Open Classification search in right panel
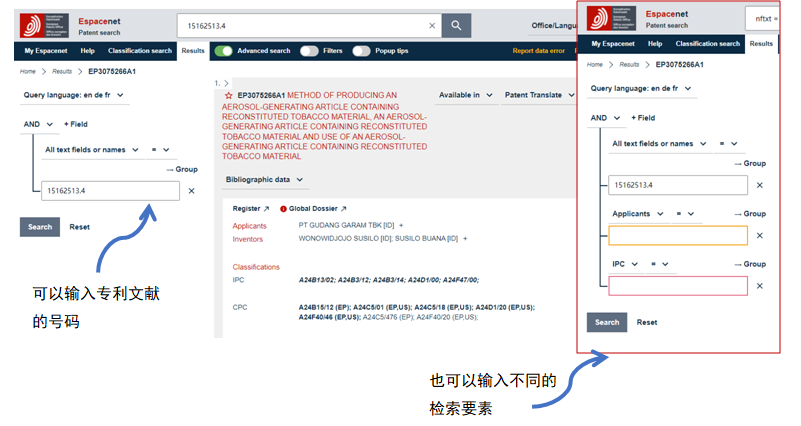 708,44
